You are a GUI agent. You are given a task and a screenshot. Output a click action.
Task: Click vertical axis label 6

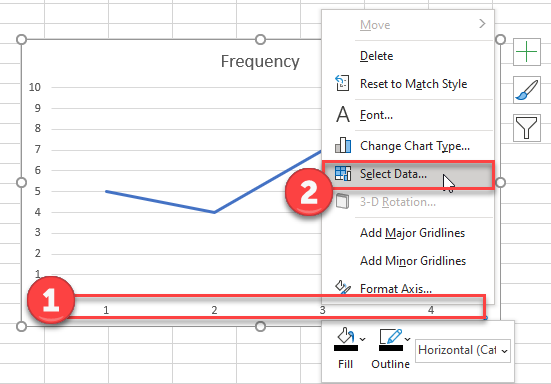[38, 170]
